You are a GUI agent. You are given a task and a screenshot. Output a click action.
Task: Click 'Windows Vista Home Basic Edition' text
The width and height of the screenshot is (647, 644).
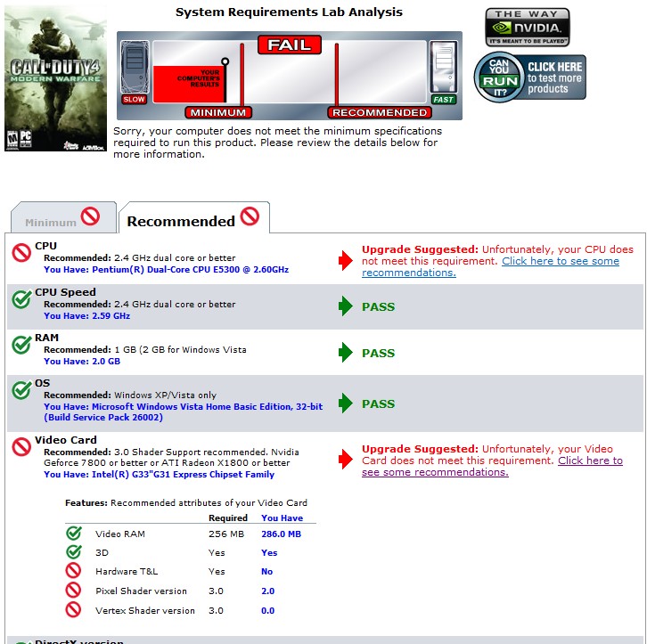[x=214, y=406]
